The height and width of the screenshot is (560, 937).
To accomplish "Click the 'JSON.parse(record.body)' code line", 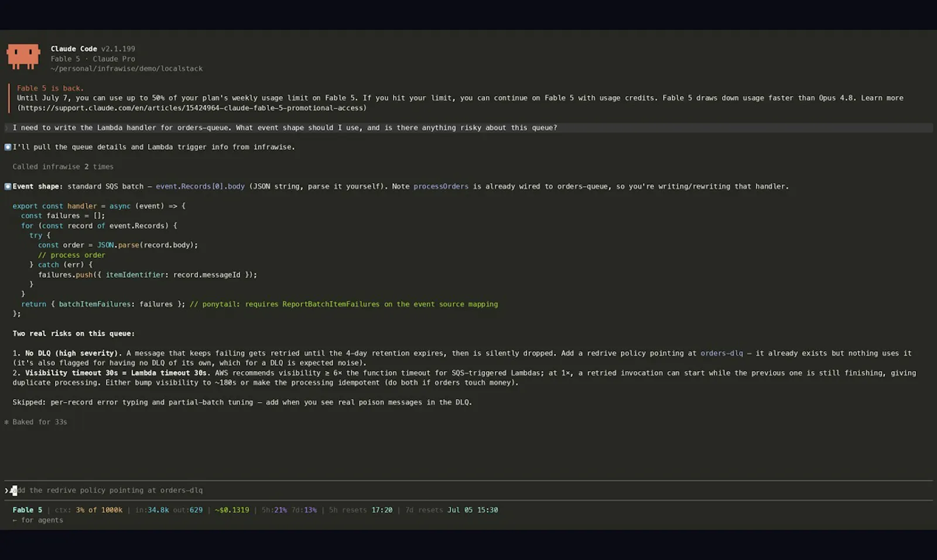I will coord(118,245).
